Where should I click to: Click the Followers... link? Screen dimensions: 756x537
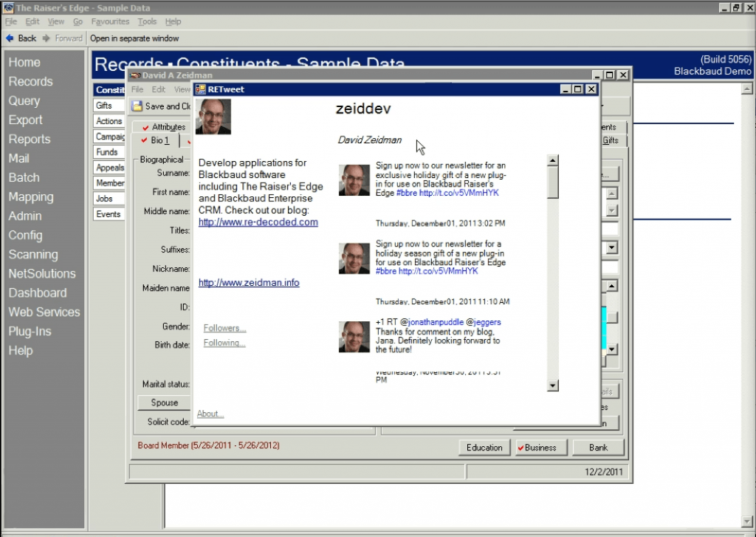tap(224, 328)
